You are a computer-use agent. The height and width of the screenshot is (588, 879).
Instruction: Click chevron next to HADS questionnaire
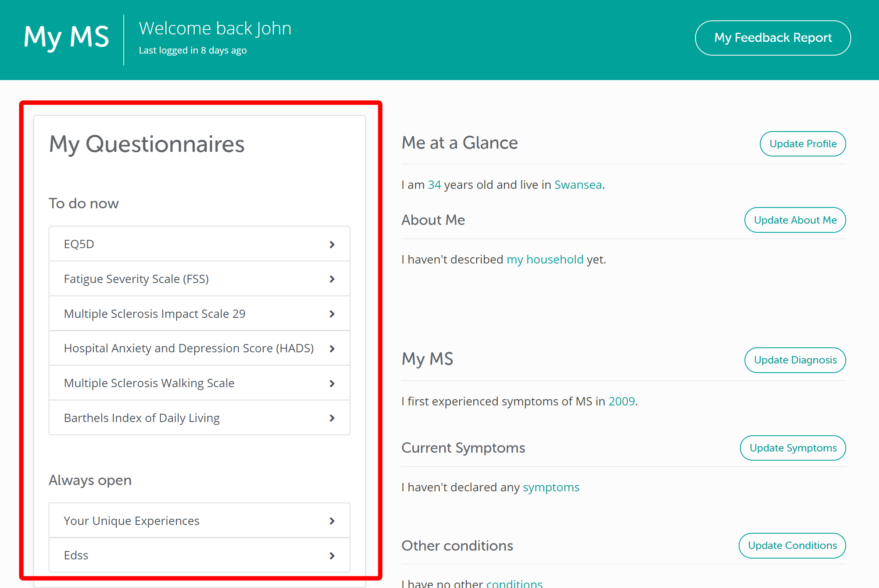coord(332,349)
